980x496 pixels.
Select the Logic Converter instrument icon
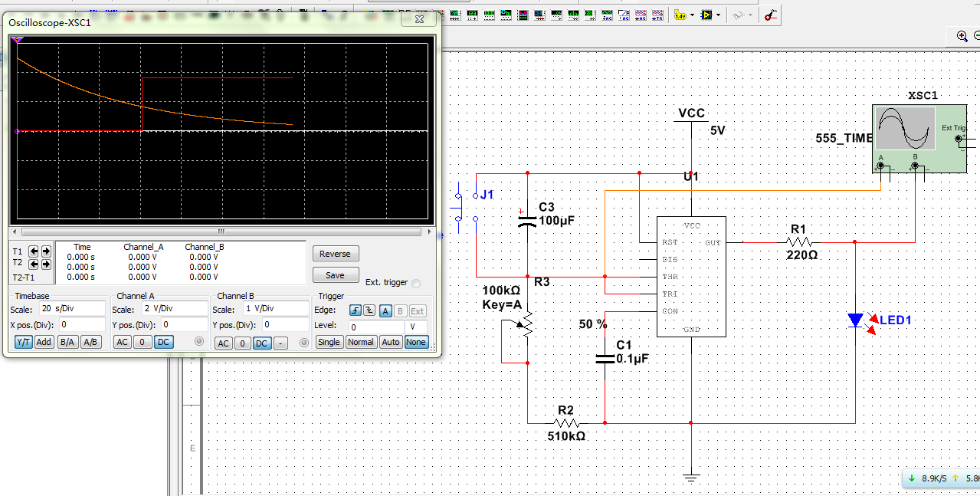506,15
